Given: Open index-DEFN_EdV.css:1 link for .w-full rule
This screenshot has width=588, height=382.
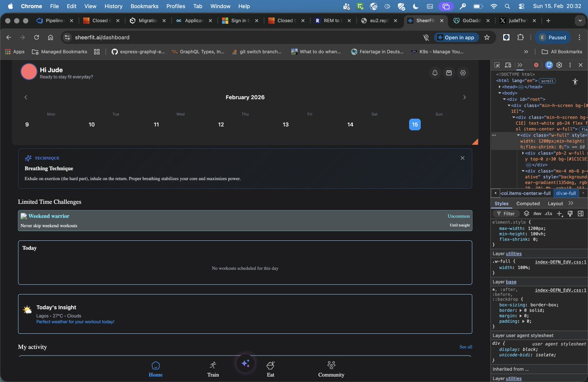Looking at the screenshot, I should click(561, 262).
